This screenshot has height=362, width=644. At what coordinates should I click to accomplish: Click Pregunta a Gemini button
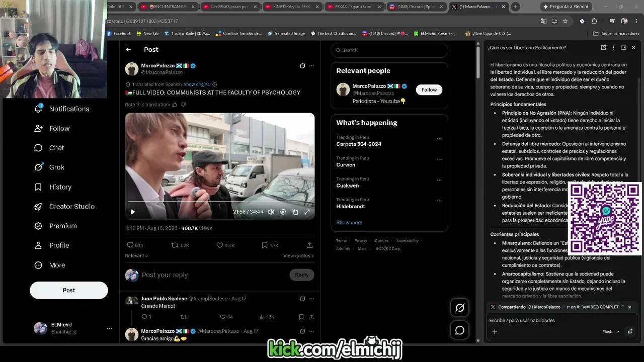tap(565, 7)
